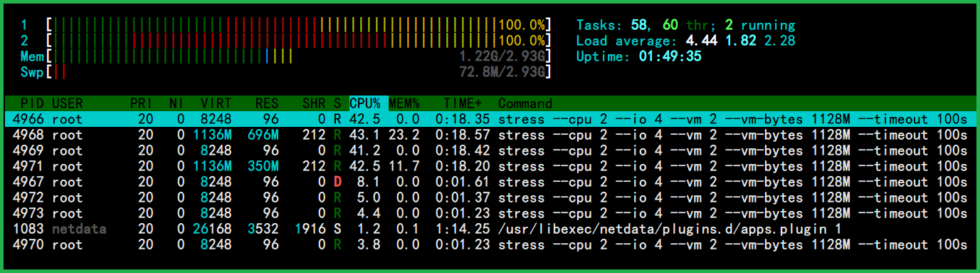Sort by the RES column header
980x273 pixels.
tap(267, 103)
